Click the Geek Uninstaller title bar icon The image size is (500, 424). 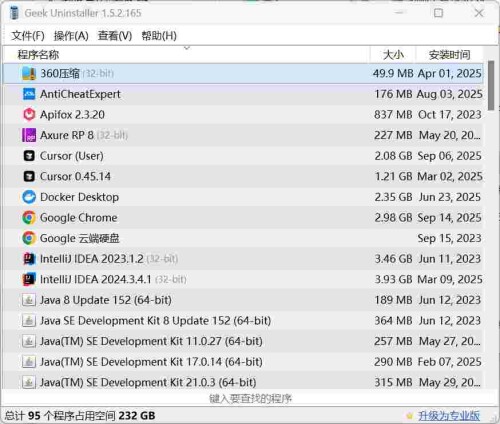15,13
